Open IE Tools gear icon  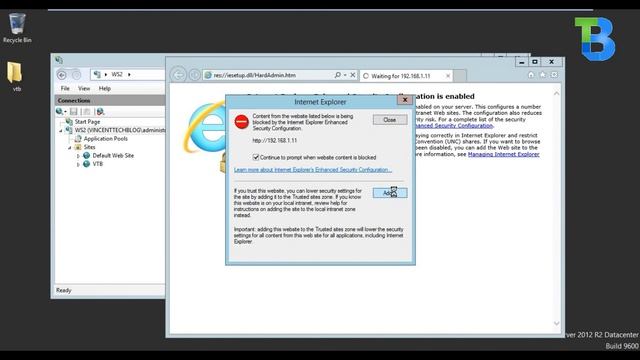[554, 75]
